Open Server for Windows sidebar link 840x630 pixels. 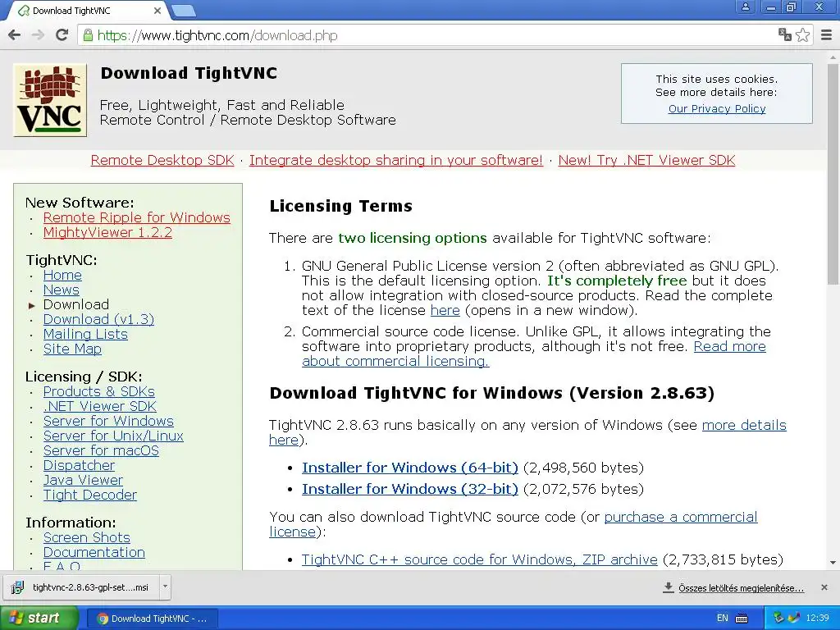coord(108,421)
